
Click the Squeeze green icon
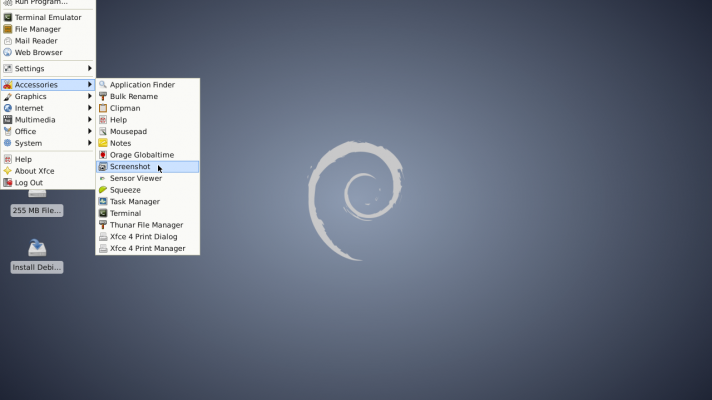coord(103,190)
